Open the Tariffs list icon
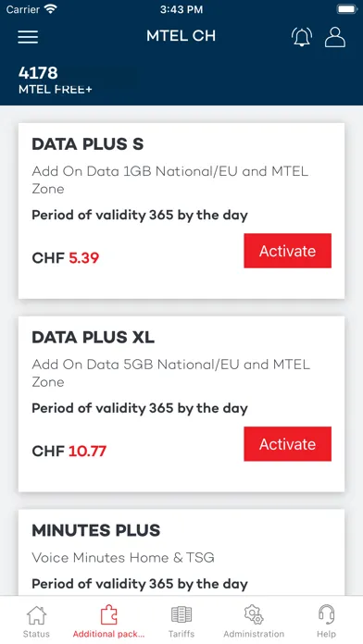 click(x=181, y=614)
